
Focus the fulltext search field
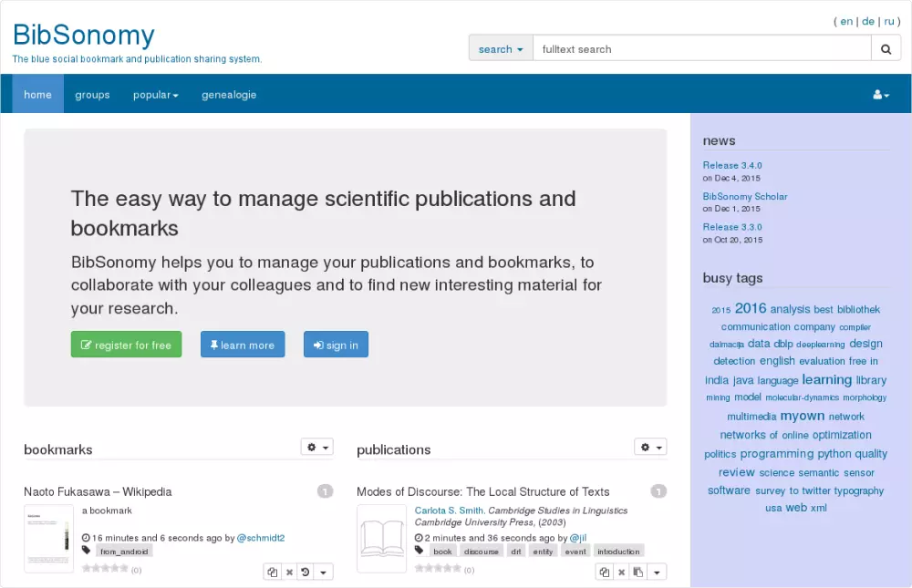click(702, 49)
